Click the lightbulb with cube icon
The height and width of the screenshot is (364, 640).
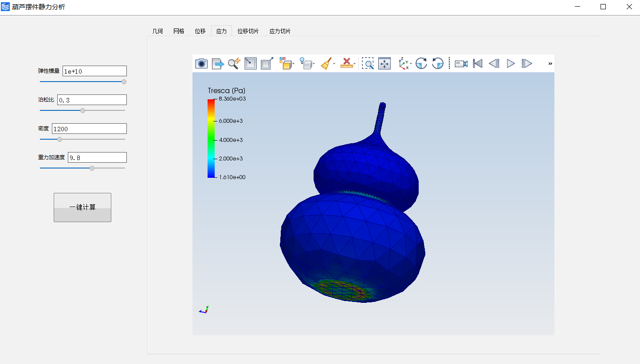305,64
